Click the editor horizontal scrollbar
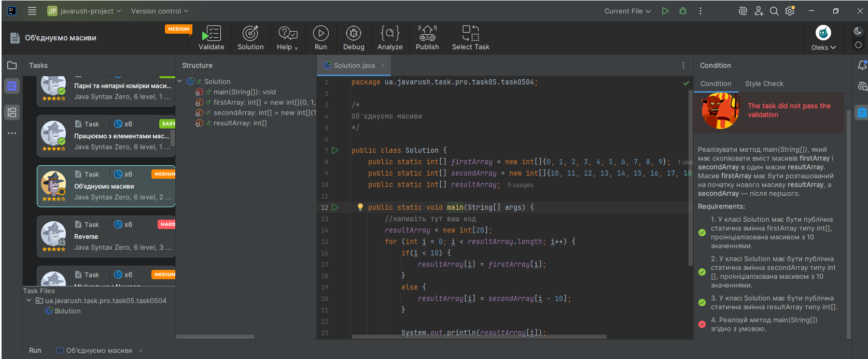 479,337
